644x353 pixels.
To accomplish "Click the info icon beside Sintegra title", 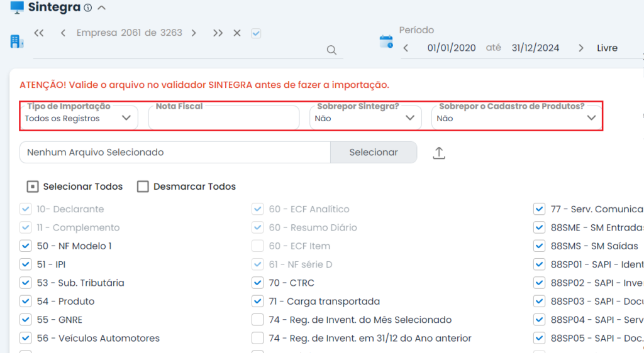I will (87, 8).
